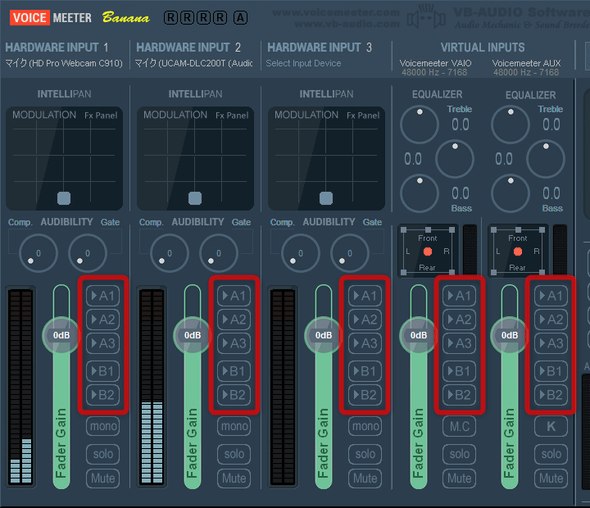Toggle A1 routing on Hardware Input 3

pos(365,296)
